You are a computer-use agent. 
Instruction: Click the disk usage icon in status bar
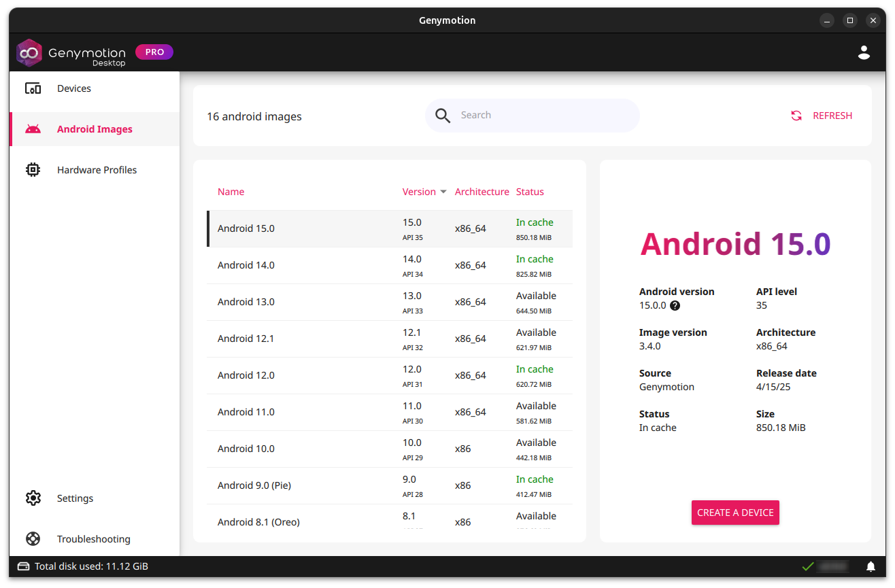pyautogui.click(x=23, y=566)
